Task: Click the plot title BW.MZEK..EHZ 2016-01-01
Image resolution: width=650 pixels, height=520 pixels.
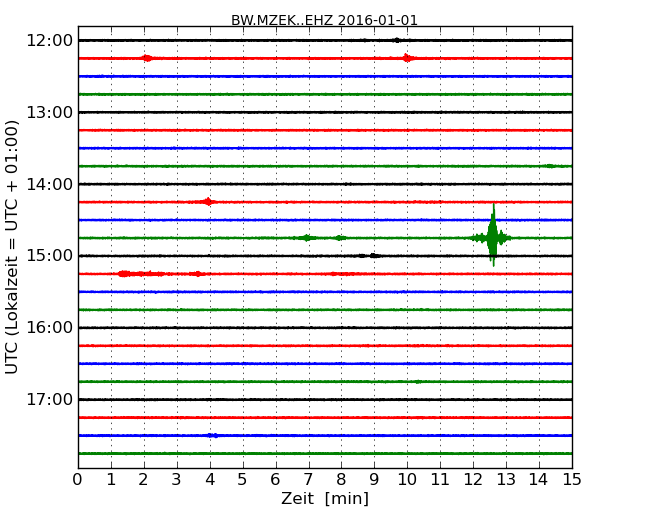Action: pyautogui.click(x=324, y=20)
